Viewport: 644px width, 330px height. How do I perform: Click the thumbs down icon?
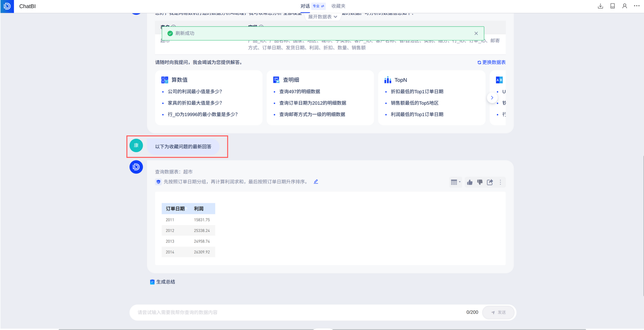pyautogui.click(x=479, y=182)
